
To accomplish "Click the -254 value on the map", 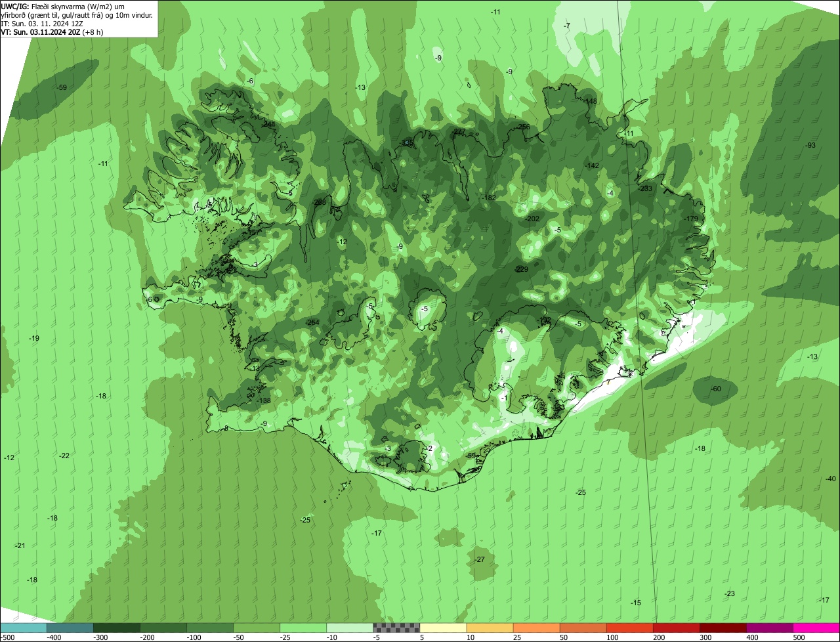I will 313,322.
